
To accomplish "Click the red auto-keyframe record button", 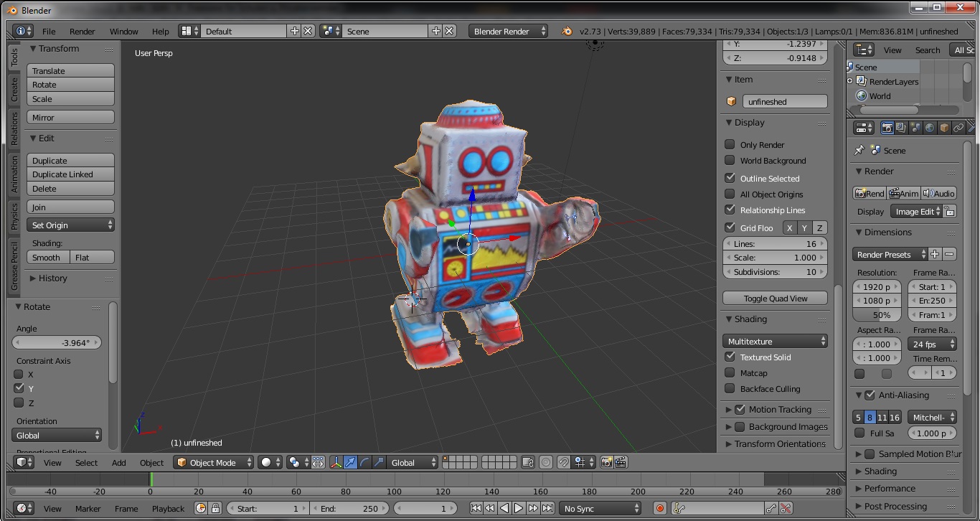I will pos(660,509).
